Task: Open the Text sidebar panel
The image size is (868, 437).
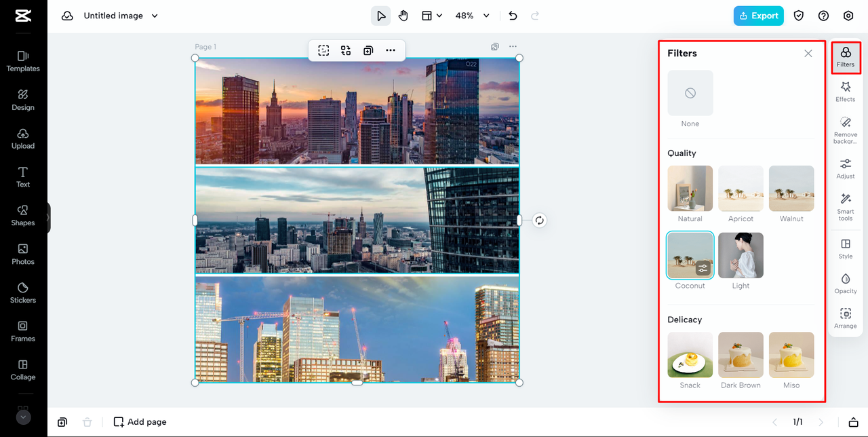Action: 23,176
